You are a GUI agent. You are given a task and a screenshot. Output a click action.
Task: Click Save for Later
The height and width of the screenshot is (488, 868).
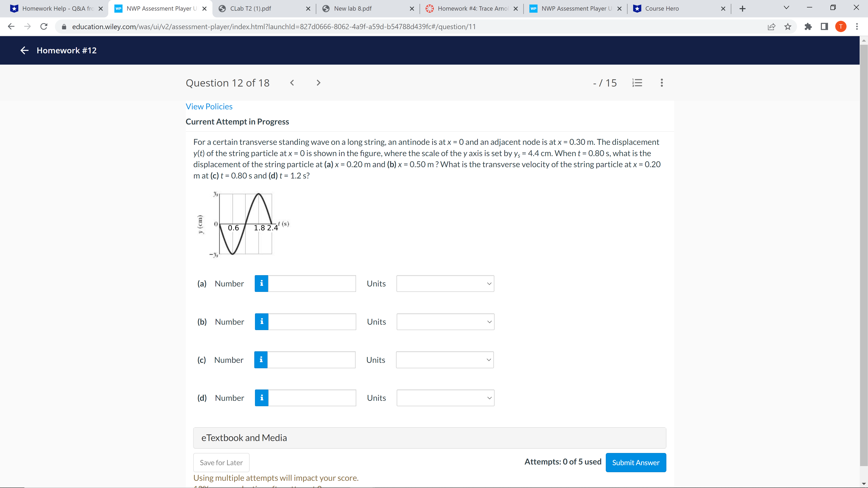(x=221, y=462)
